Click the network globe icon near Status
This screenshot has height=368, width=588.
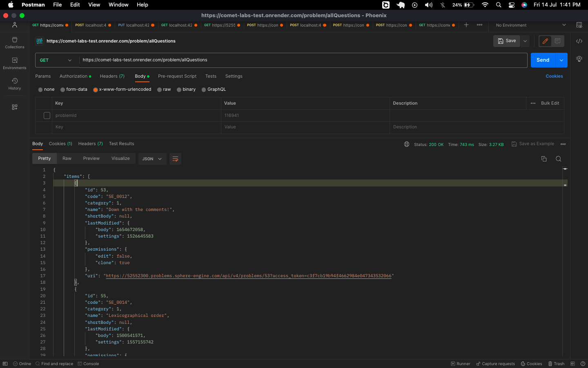[407, 144]
